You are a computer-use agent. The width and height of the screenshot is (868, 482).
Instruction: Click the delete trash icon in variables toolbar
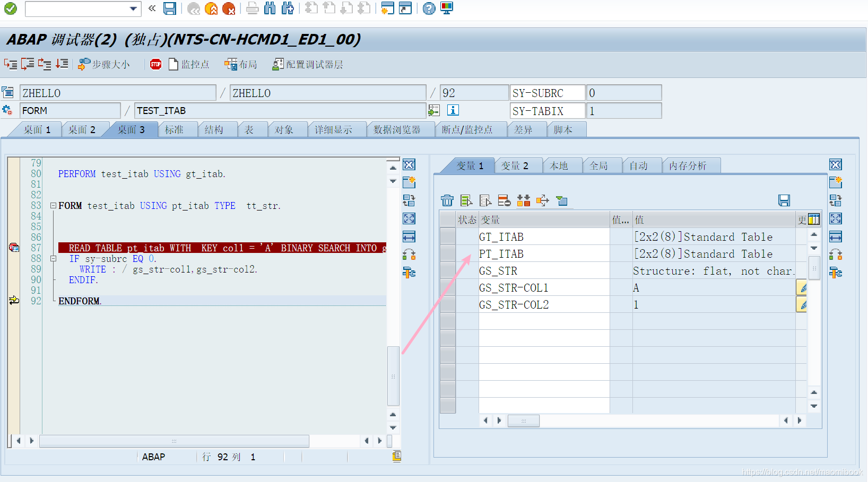pos(447,200)
